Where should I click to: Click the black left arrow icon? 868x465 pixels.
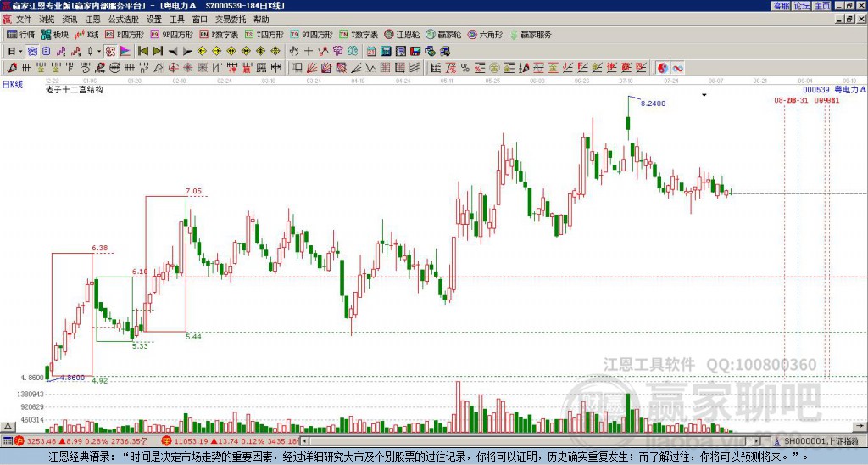(173, 51)
